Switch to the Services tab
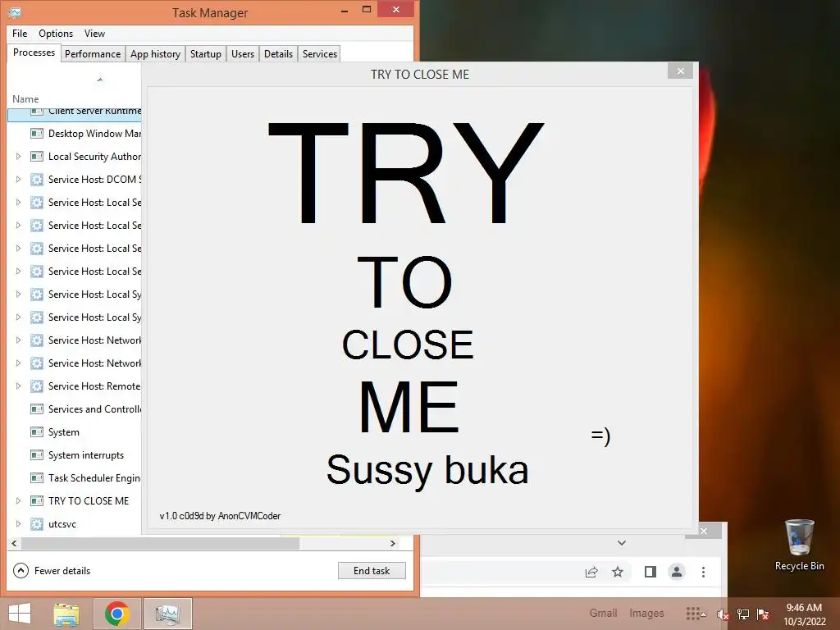The height and width of the screenshot is (630, 840). pos(320,54)
